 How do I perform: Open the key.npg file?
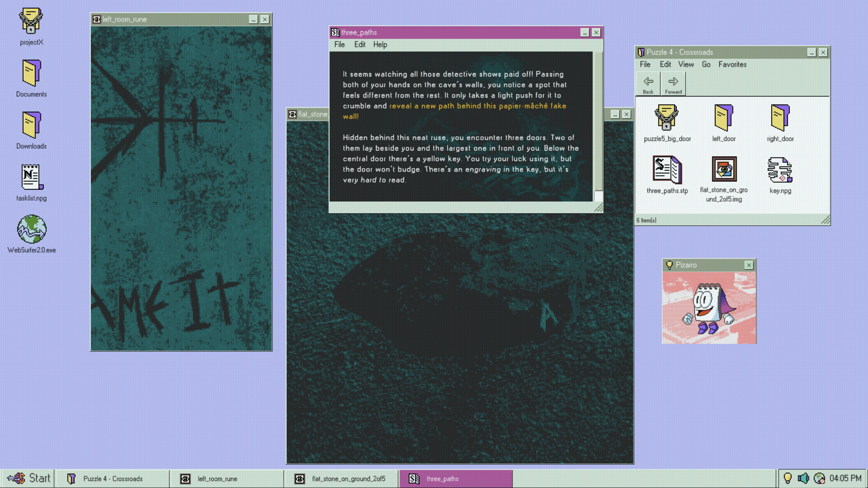tap(780, 170)
